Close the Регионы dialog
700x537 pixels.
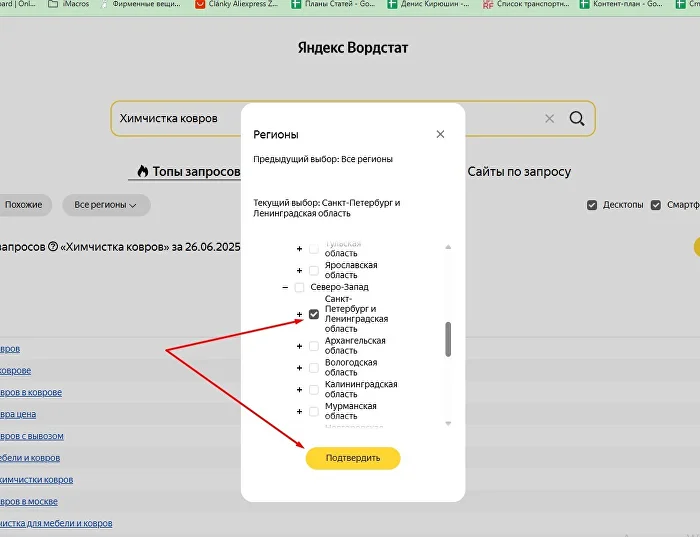(x=440, y=134)
